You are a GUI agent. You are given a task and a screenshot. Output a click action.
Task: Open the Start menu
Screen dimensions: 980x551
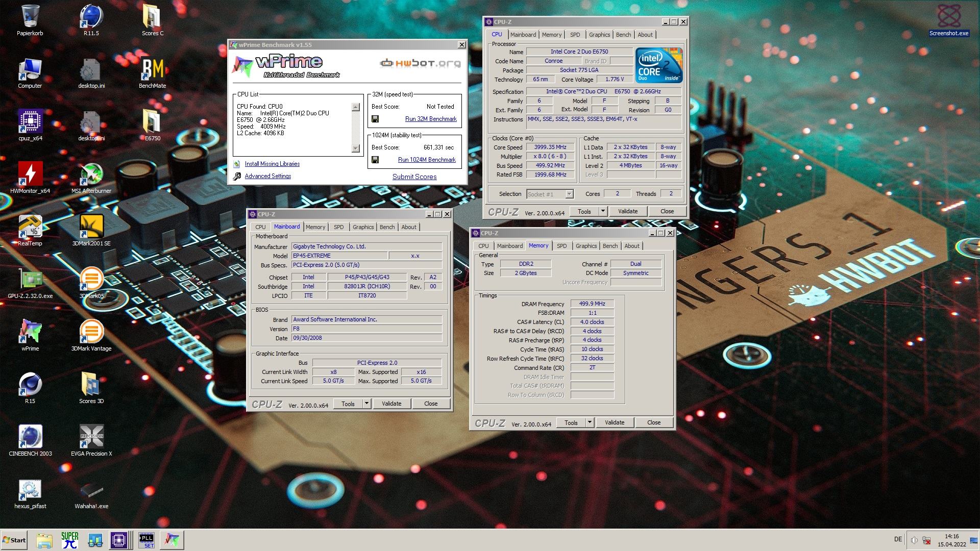[x=14, y=540]
